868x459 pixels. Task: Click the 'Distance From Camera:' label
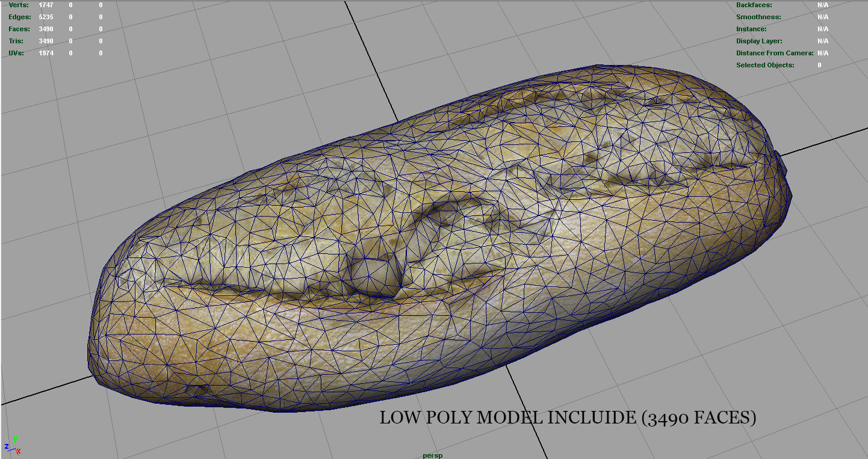point(774,53)
